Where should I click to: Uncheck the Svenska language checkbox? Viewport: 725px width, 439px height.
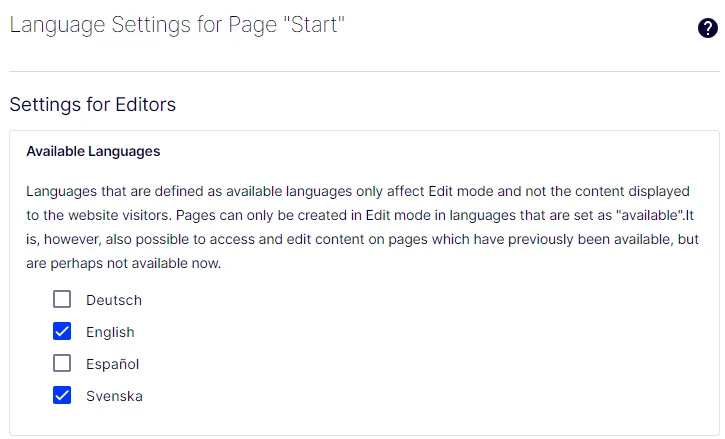point(62,395)
